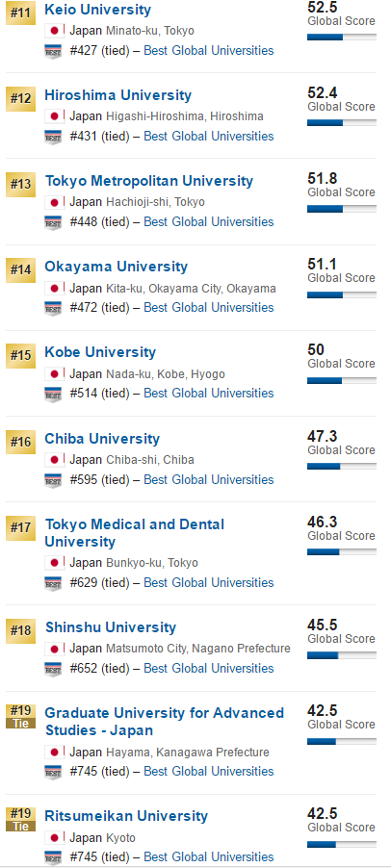Click the Best badge icon beside #514 ranking
391x868 pixels.
coord(53,394)
